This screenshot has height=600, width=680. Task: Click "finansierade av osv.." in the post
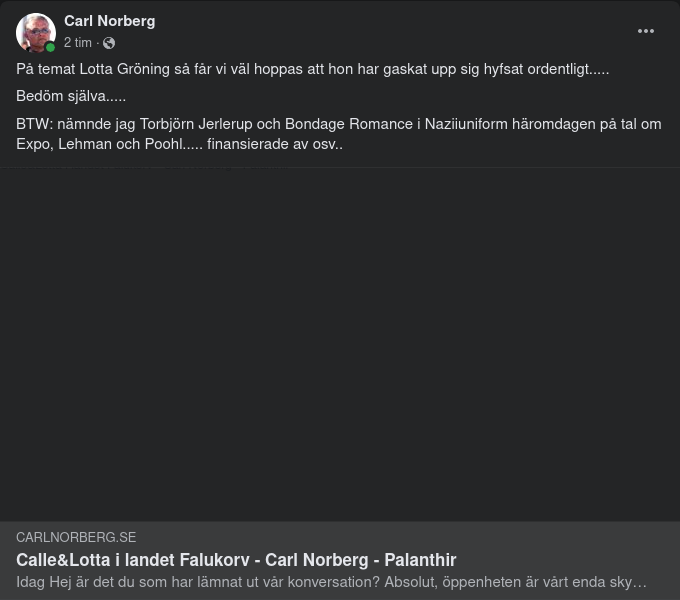click(x=275, y=144)
